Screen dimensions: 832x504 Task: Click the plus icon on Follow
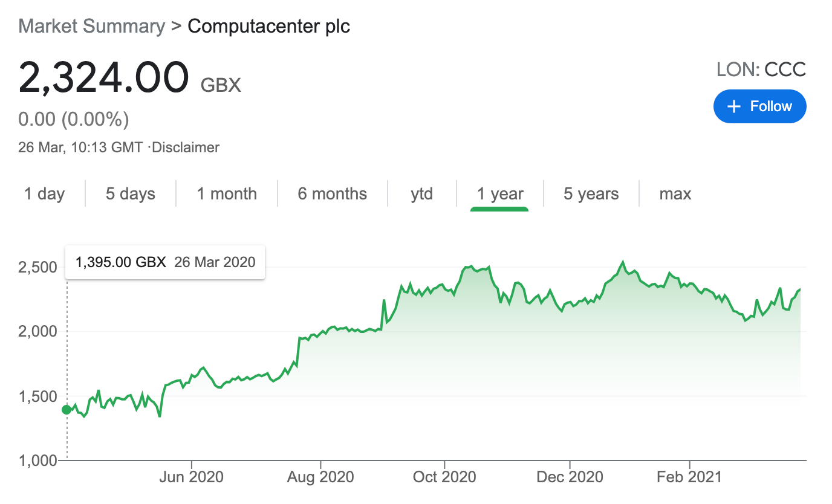point(733,107)
